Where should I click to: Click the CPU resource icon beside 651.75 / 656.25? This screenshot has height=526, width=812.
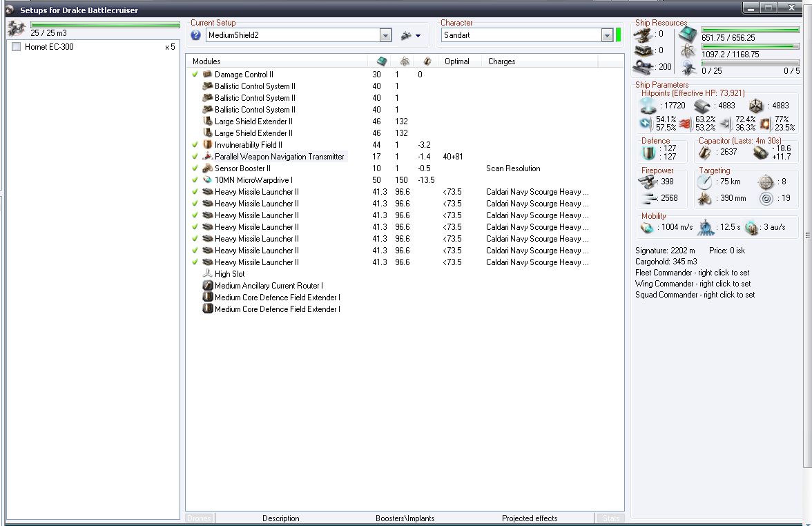pyautogui.click(x=688, y=35)
